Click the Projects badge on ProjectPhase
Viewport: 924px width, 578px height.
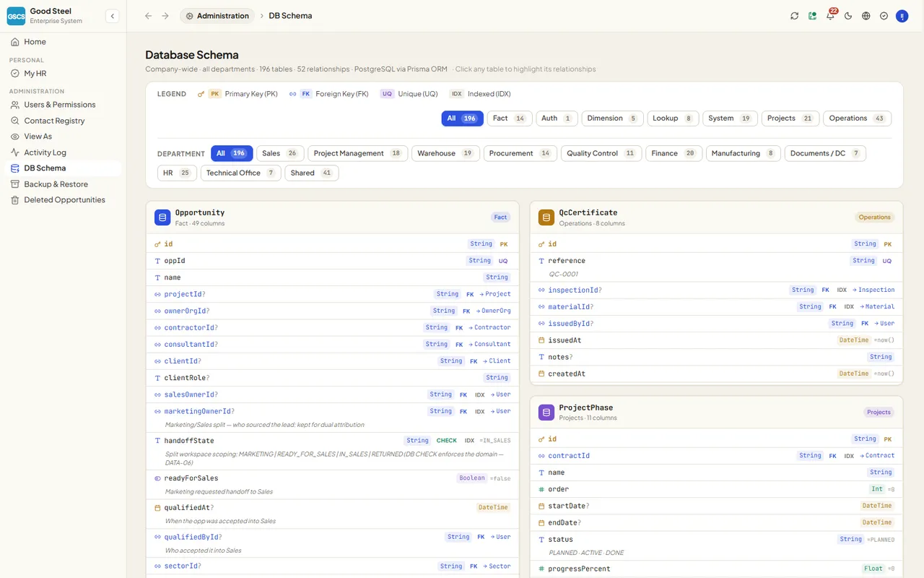pos(879,413)
